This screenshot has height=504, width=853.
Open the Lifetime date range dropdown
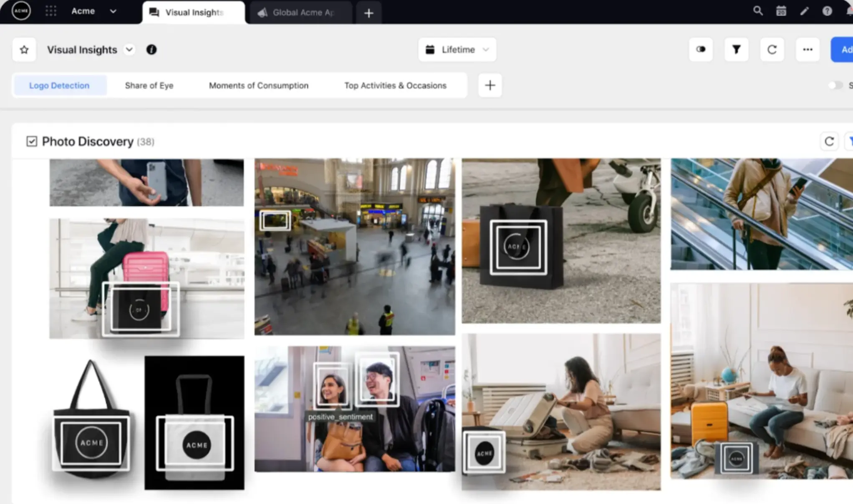(x=457, y=49)
